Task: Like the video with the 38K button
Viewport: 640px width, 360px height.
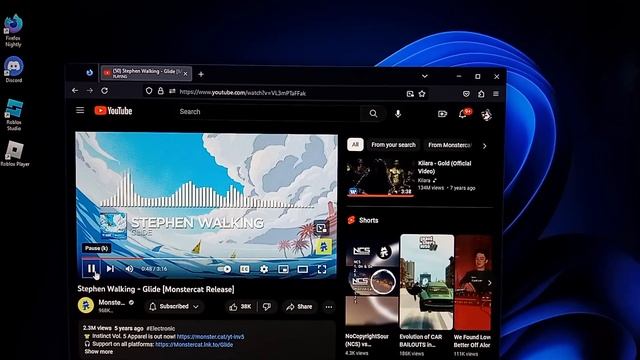Action: (x=240, y=307)
